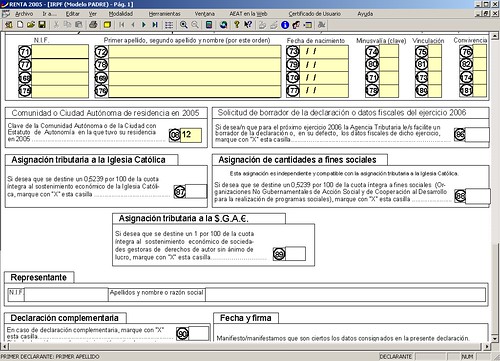Click the horizontal scrollbar left arrow
Image resolution: width=500 pixels, height=361 pixels.
[4, 347]
